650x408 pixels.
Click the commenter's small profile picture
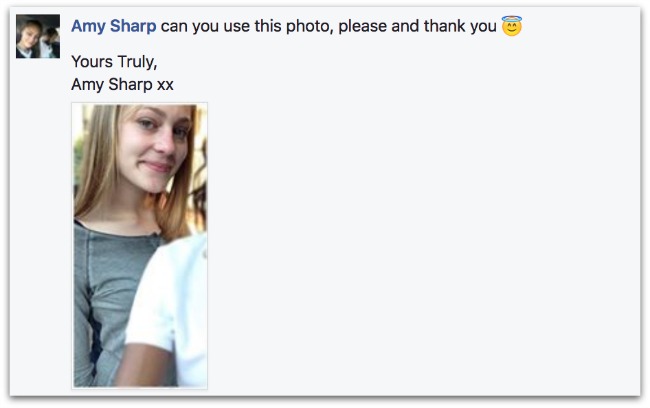pos(38,36)
